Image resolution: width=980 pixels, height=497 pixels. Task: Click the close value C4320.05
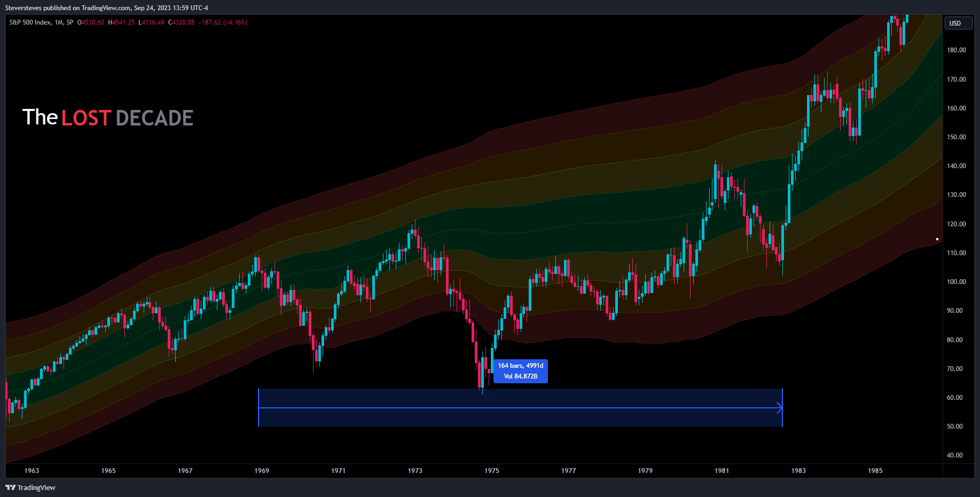coord(182,22)
